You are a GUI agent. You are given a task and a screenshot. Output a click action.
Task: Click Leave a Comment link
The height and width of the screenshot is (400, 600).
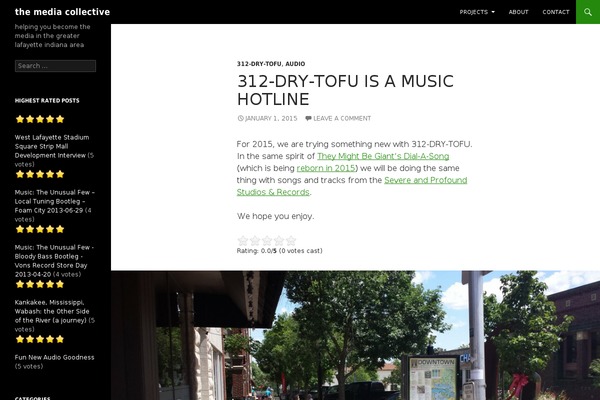click(342, 118)
